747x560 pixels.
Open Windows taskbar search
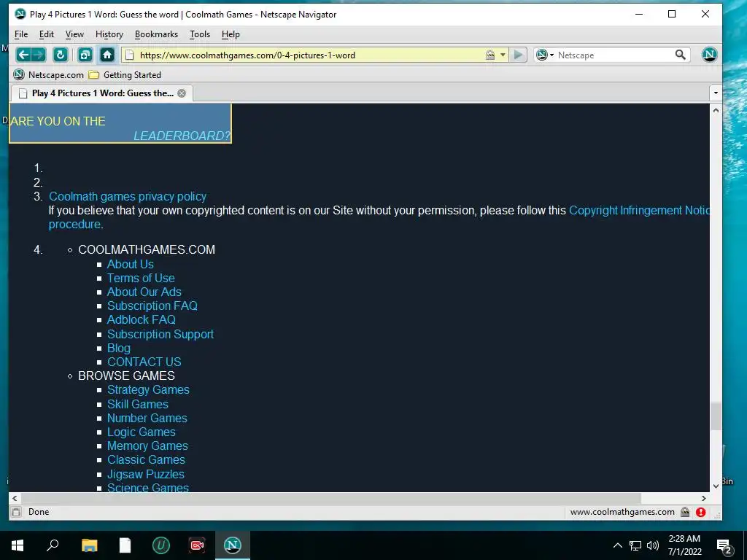(53, 545)
